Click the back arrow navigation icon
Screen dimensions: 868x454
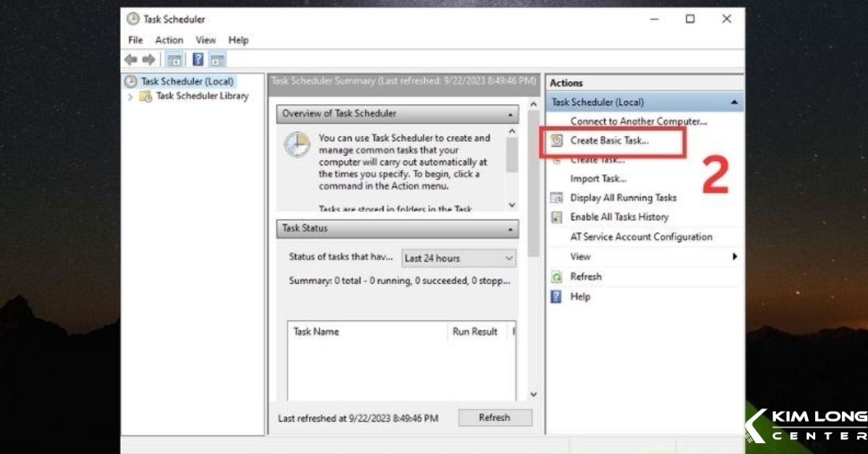coord(130,59)
